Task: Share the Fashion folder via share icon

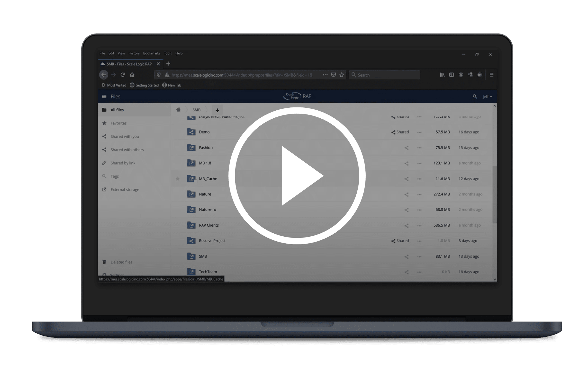Action: pyautogui.click(x=406, y=148)
